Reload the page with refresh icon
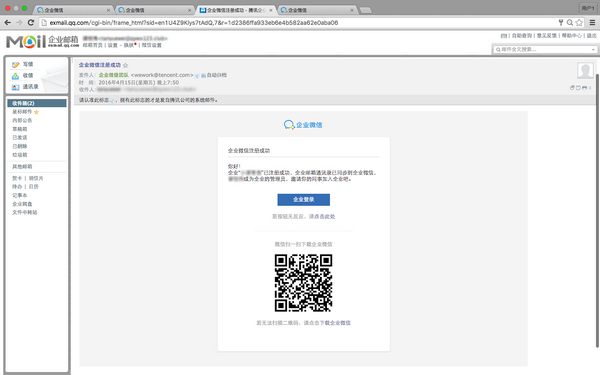Image resolution: width=600 pixels, height=375 pixels. click(x=31, y=23)
